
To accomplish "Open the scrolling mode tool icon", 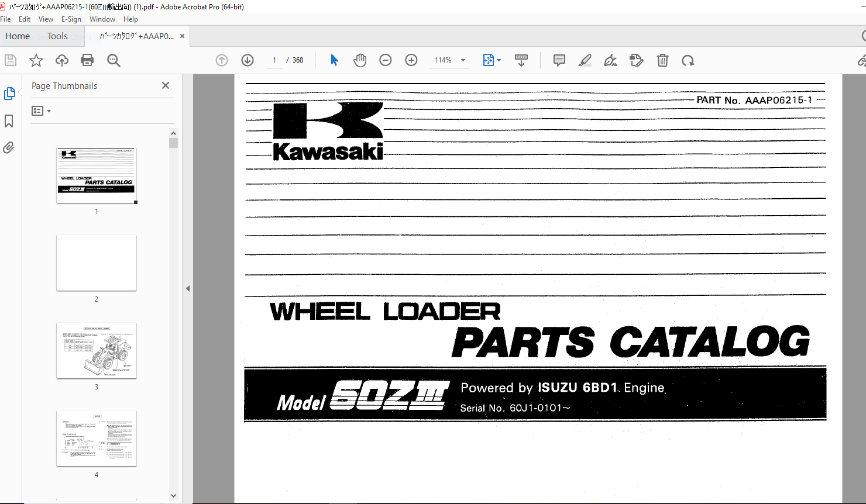I will coord(521,60).
